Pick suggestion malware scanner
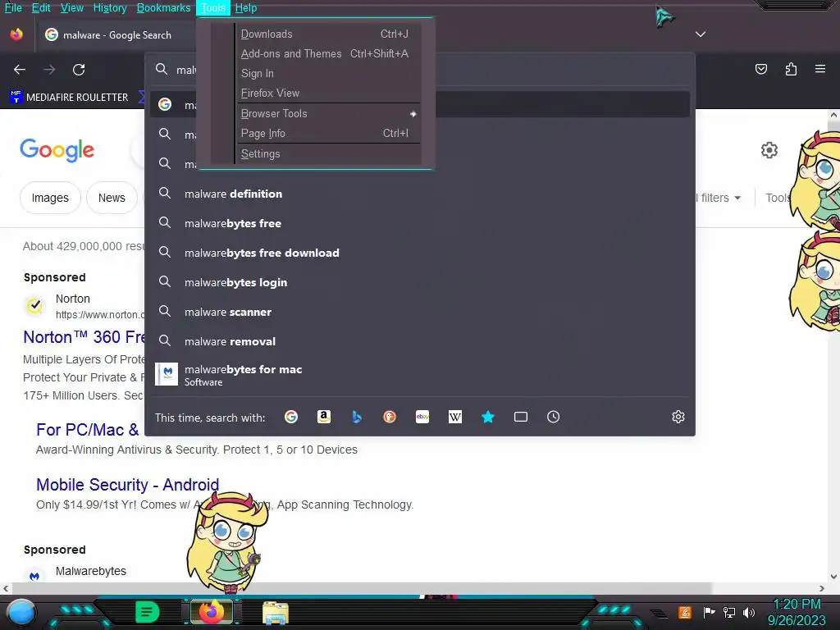 [x=420, y=312]
